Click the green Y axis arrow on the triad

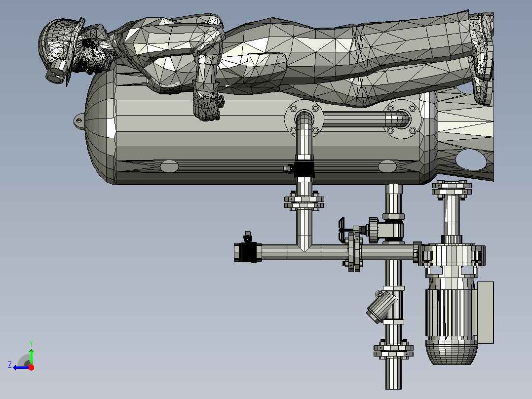(31, 356)
